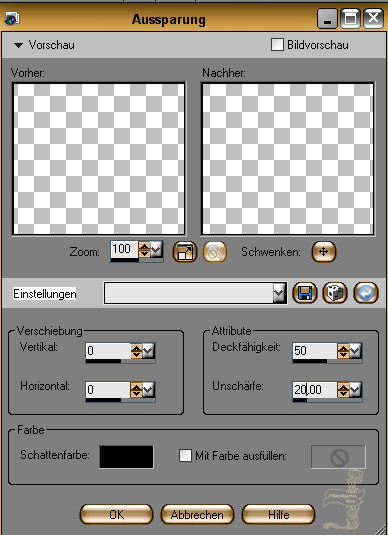The height and width of the screenshot is (535, 388).
Task: Click into the Vertikal value field
Action: 108,351
